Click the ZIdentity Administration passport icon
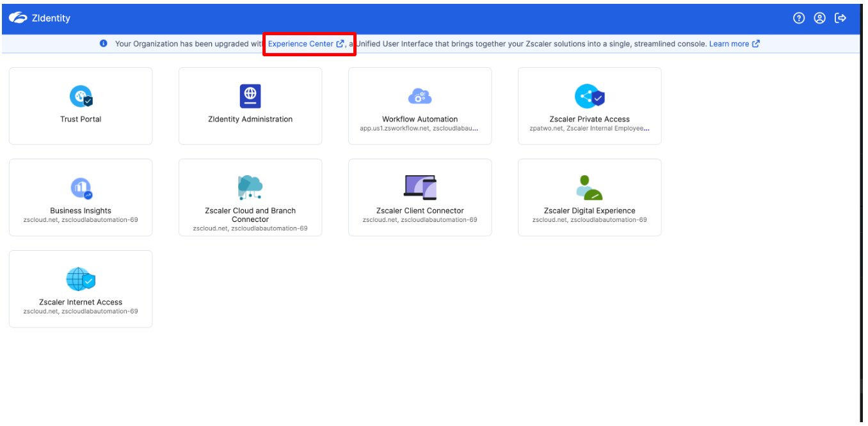Image resolution: width=868 pixels, height=426 pixels. pyautogui.click(x=250, y=96)
